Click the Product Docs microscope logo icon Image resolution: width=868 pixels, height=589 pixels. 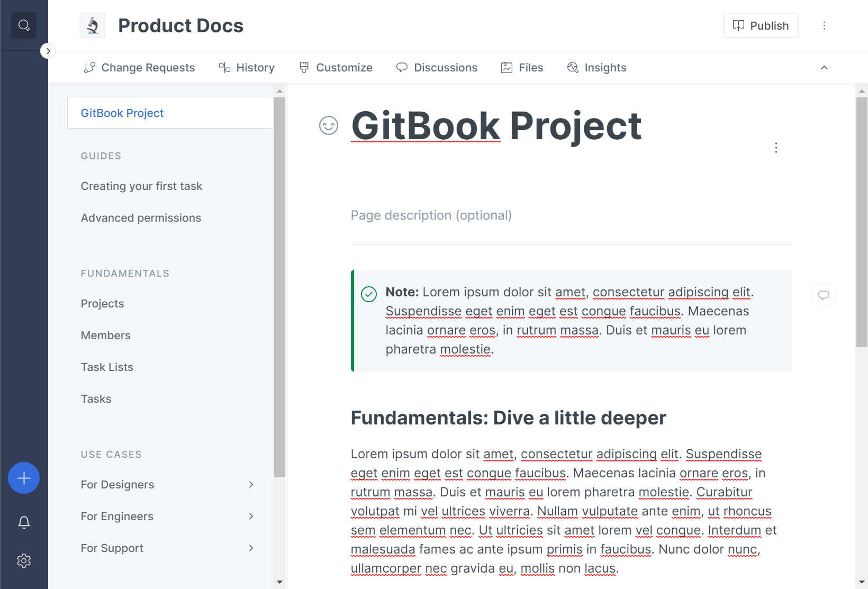pyautogui.click(x=93, y=25)
